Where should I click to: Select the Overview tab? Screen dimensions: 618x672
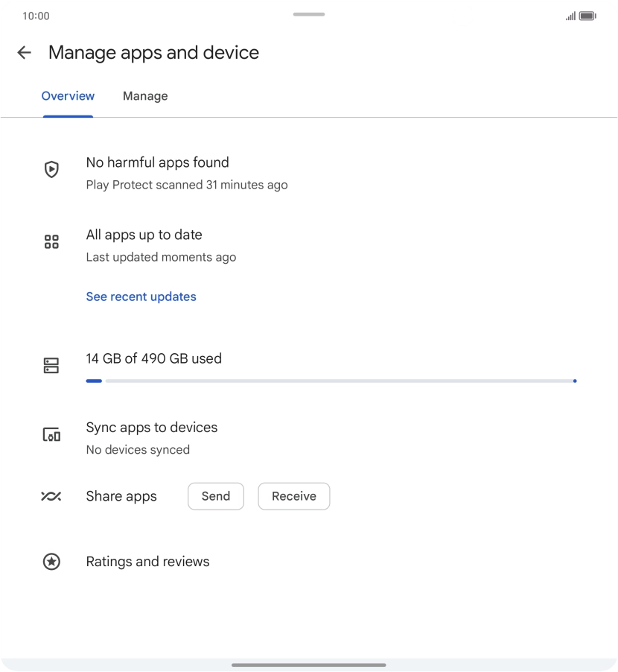pyautogui.click(x=68, y=96)
